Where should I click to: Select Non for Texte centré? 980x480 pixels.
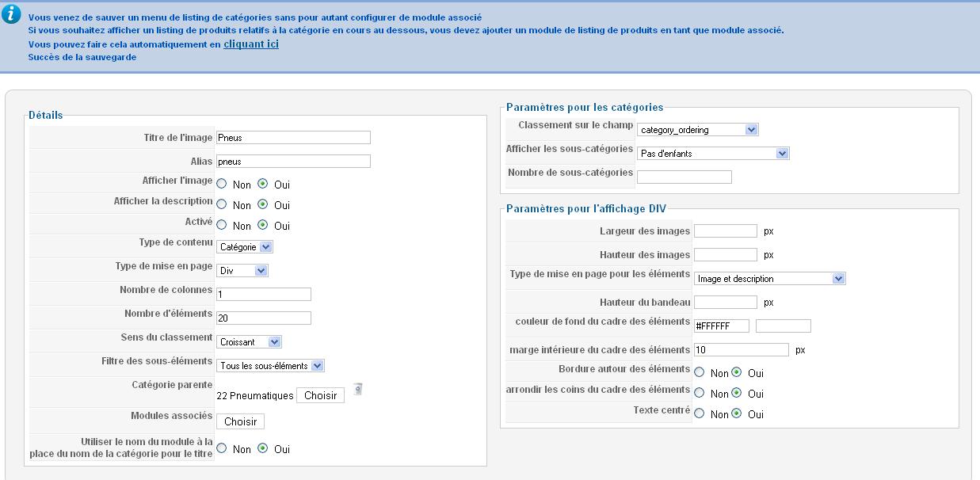point(700,413)
